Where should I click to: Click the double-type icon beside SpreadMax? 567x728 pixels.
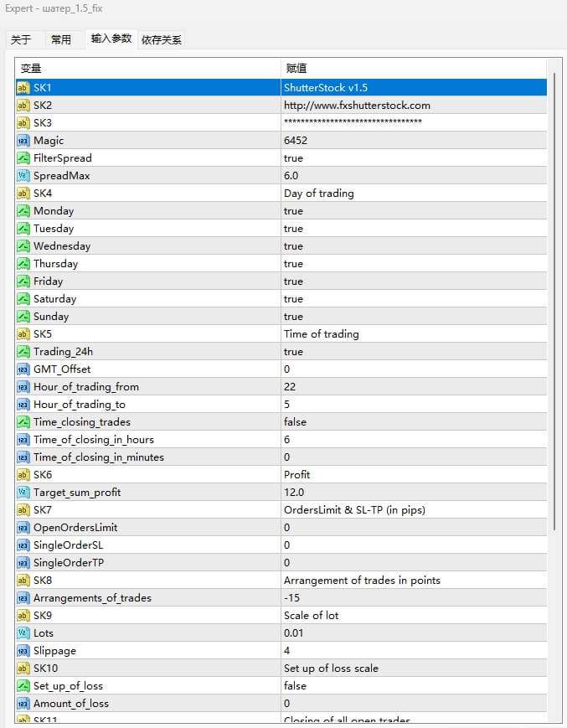pyautogui.click(x=23, y=176)
